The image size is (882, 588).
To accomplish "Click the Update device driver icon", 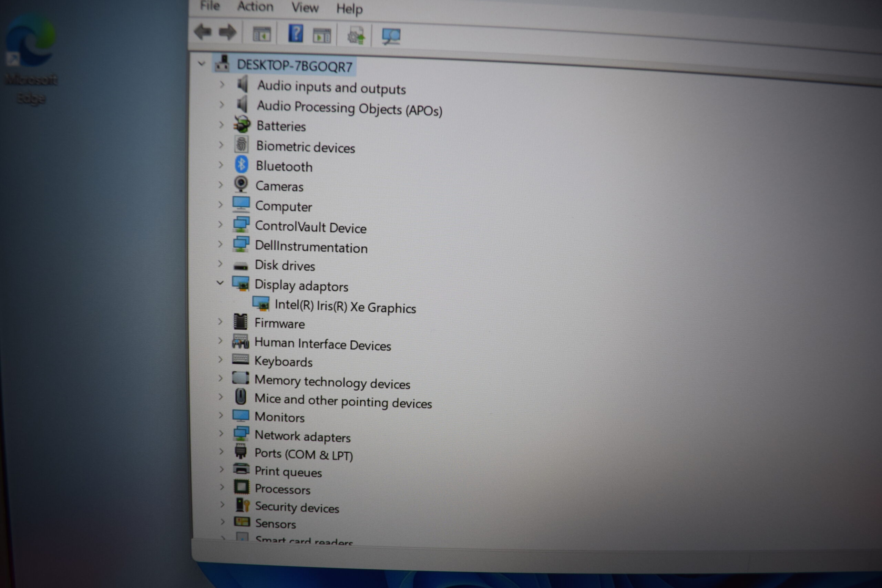I will [x=356, y=36].
